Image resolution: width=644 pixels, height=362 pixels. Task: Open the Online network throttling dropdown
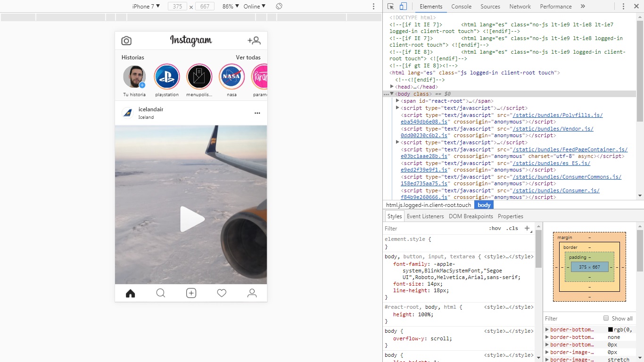pos(254,6)
